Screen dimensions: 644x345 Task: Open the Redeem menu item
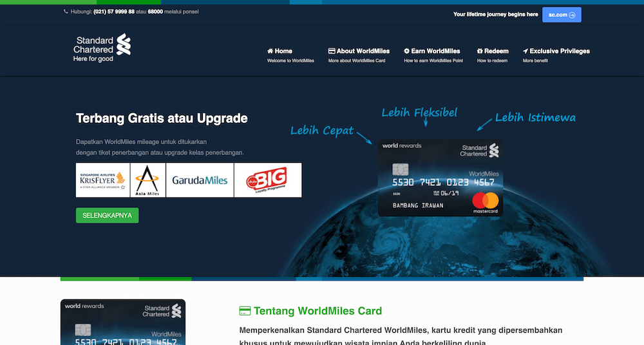pyautogui.click(x=493, y=55)
